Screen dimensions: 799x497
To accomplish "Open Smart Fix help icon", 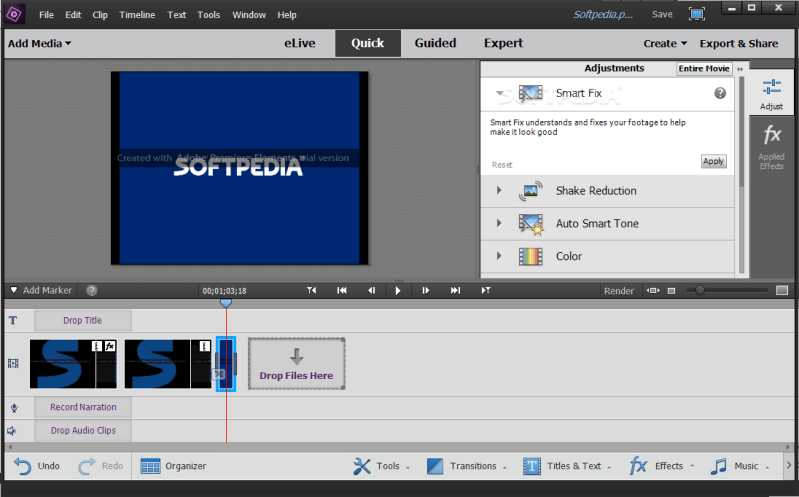I will 720,93.
